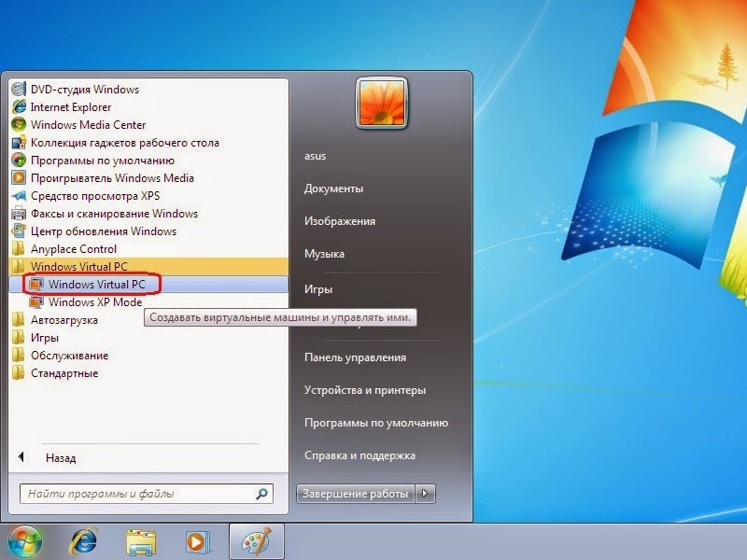Screen dimensions: 747x560
Task: Go back via the Назад link
Action: point(61,458)
